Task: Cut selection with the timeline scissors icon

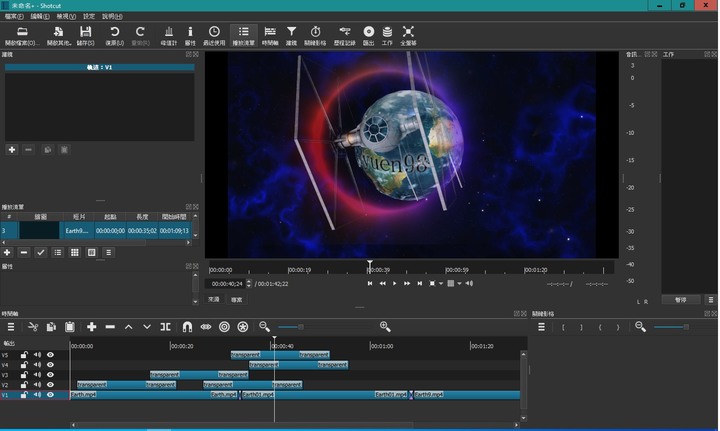Action: pos(33,327)
